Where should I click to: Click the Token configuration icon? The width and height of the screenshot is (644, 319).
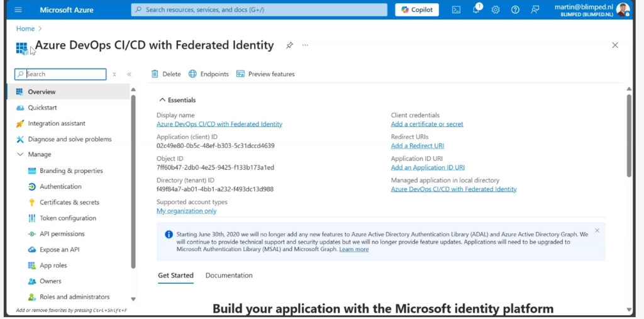31,218
